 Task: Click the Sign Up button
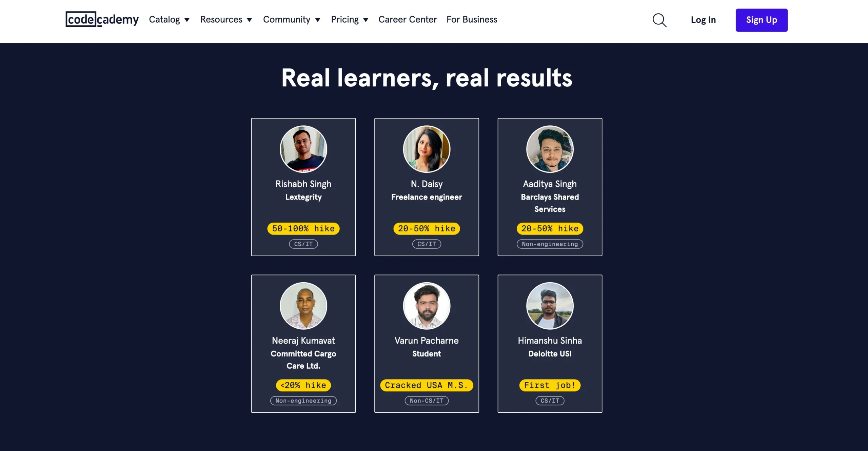pos(761,20)
